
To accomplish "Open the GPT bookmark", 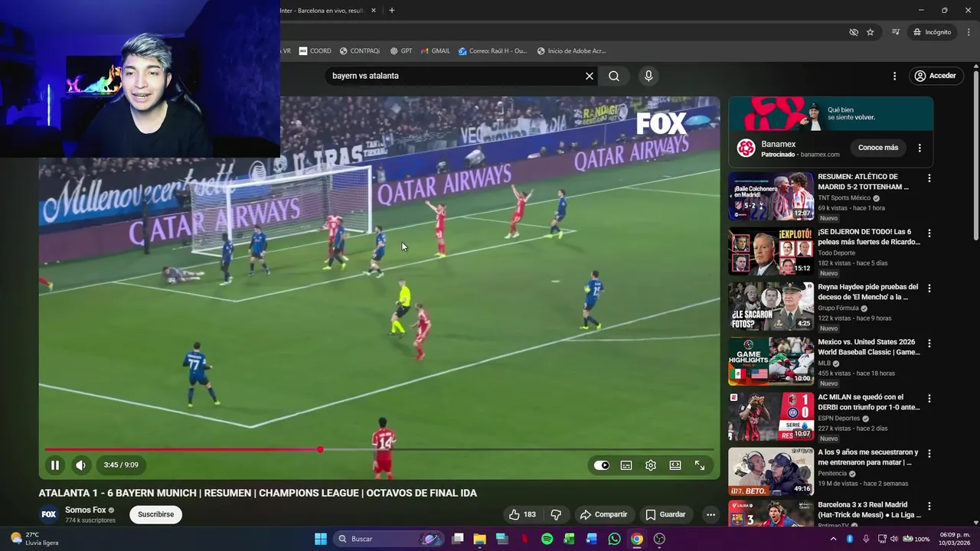I will pos(401,51).
